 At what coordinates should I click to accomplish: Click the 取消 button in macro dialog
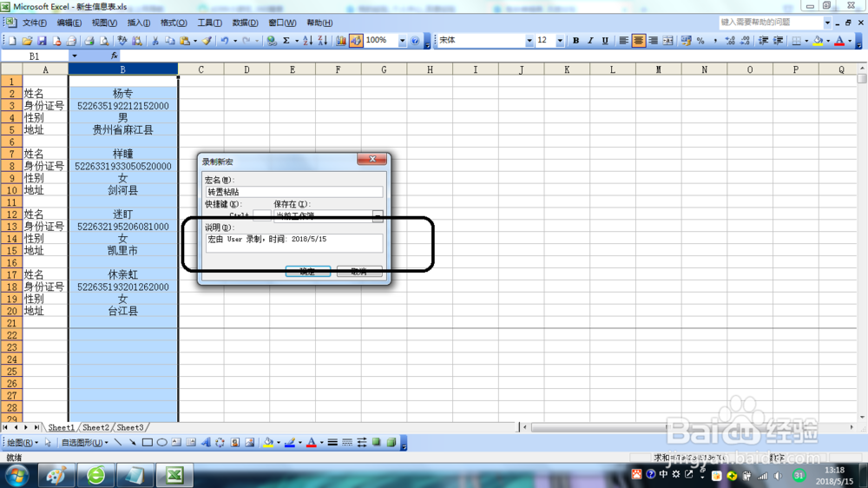(x=359, y=271)
